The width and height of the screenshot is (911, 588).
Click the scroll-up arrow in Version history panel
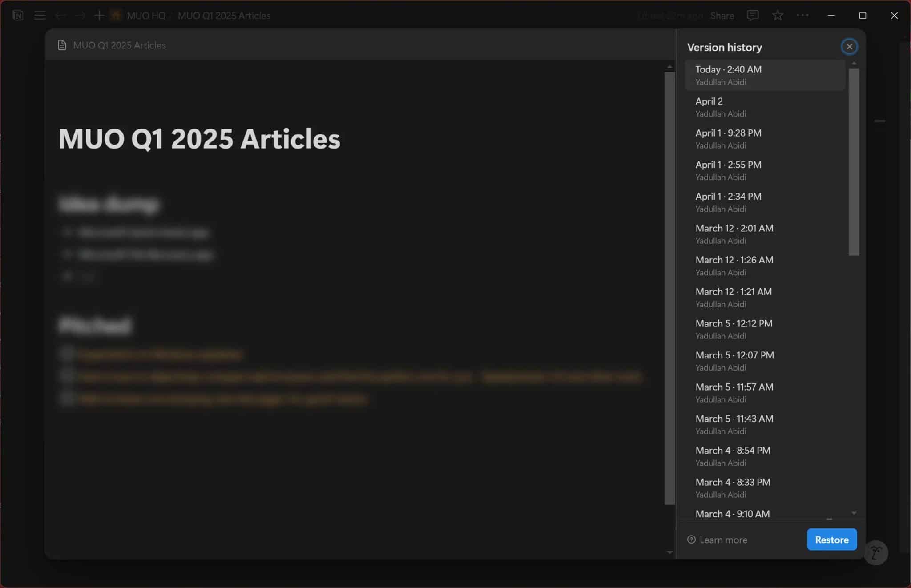tap(855, 63)
